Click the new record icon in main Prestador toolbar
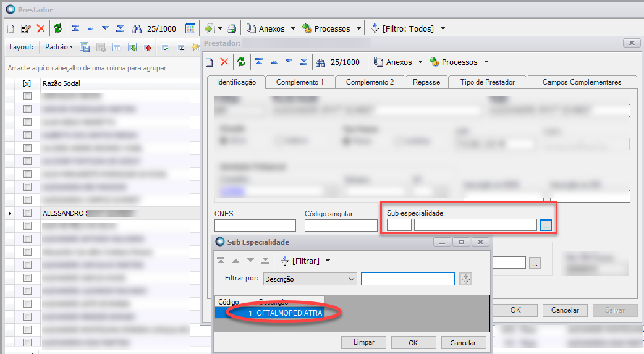 pos(11,29)
